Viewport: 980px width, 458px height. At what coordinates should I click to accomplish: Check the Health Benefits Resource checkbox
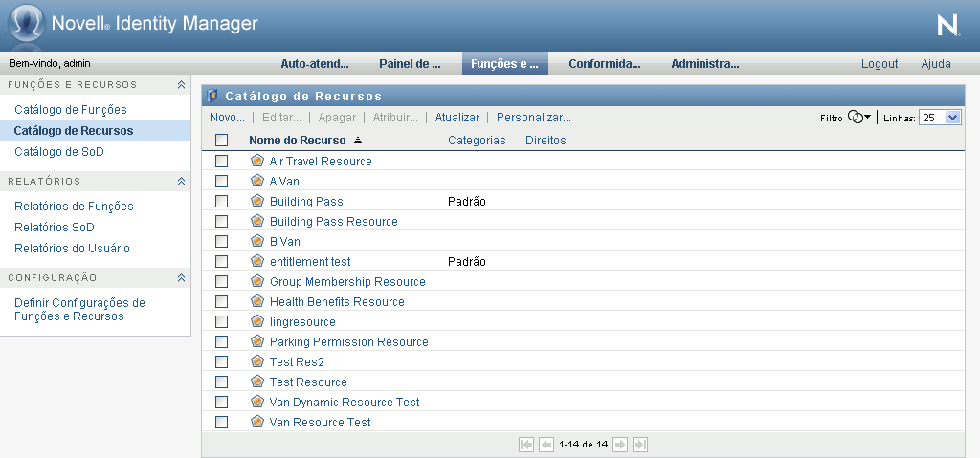click(x=221, y=302)
